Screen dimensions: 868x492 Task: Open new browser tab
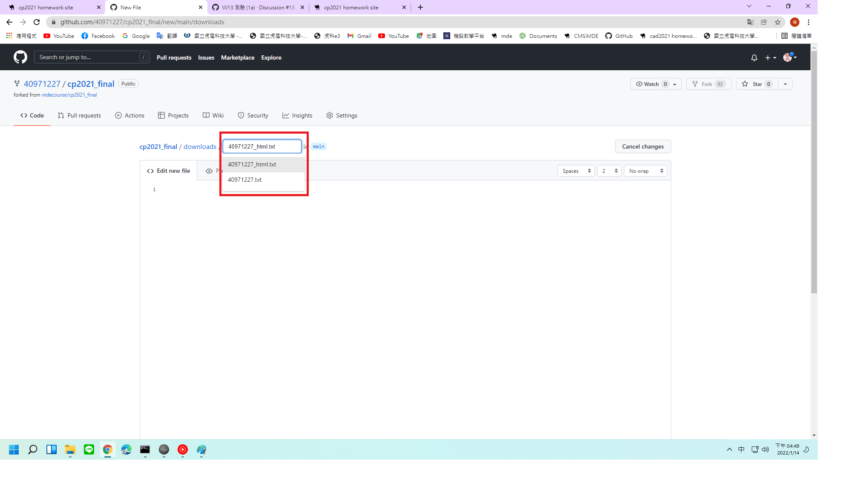pyautogui.click(x=420, y=7)
